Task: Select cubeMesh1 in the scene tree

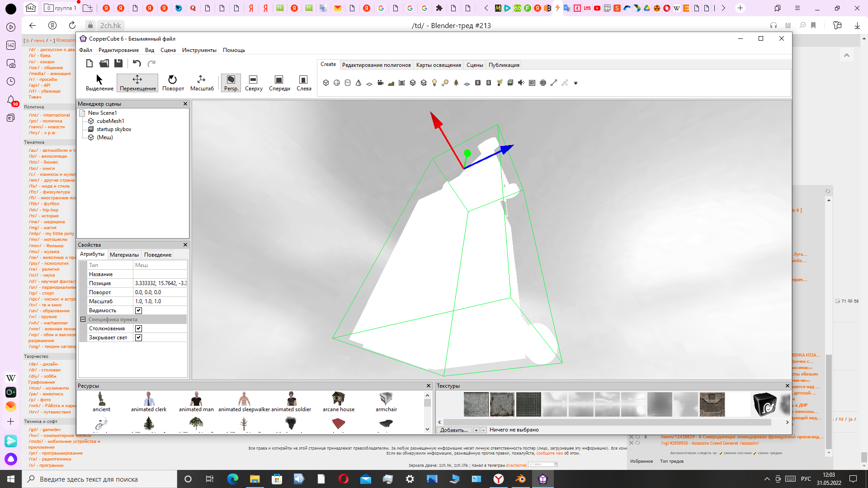Action: click(x=110, y=121)
